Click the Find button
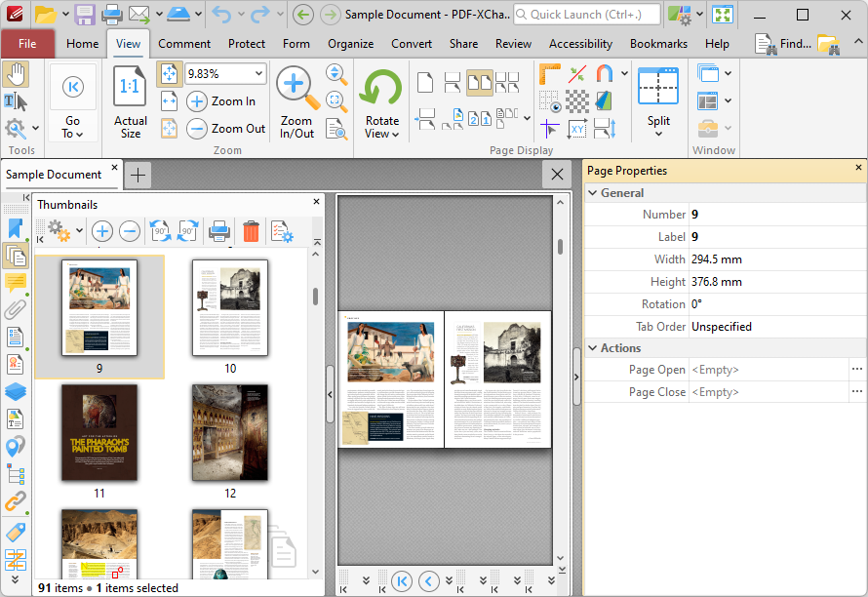The image size is (868, 597). pos(784,44)
